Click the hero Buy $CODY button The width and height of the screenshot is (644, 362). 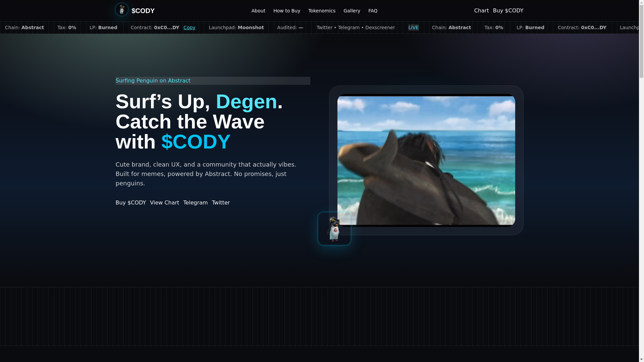pos(130,203)
